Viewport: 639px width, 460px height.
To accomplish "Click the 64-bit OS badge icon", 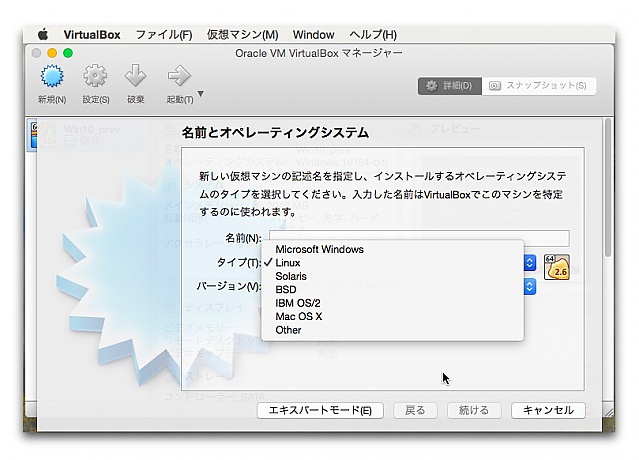I will pos(557,266).
